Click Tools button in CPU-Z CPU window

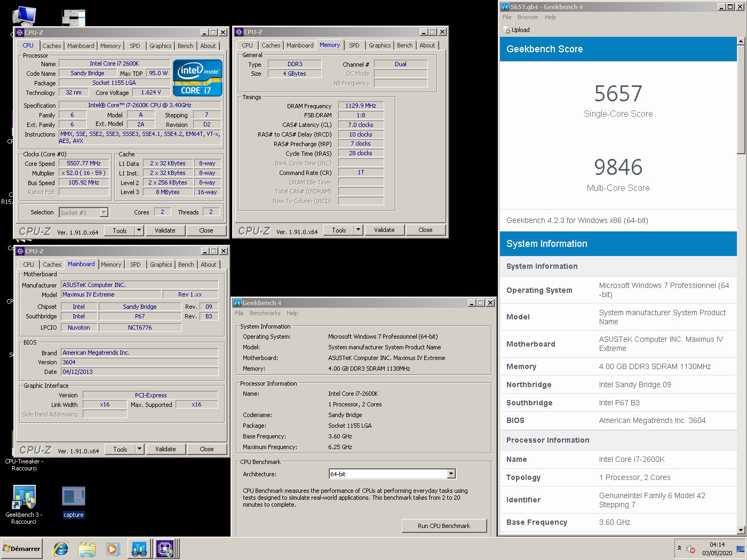120,230
